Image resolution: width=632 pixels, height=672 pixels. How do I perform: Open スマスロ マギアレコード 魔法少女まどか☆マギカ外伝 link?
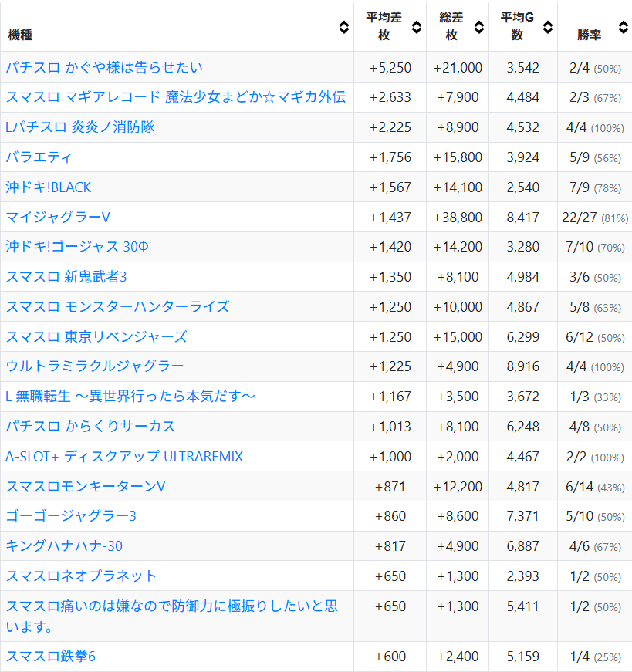point(176,97)
